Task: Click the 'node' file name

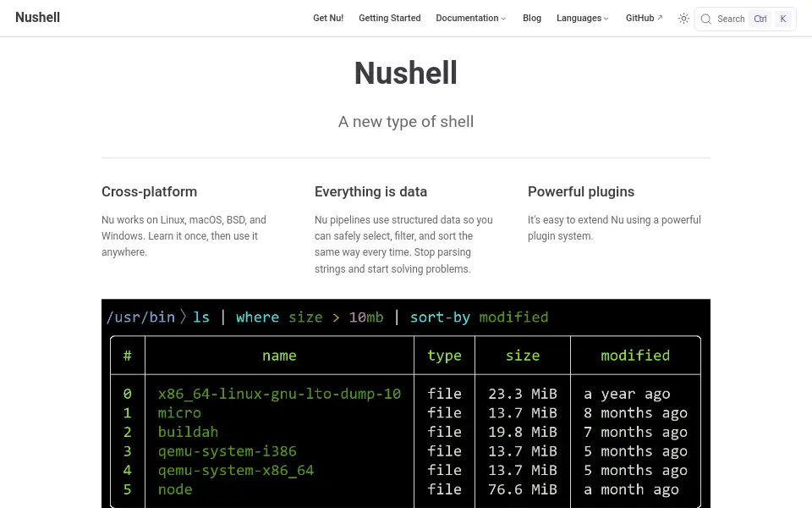Action: pyautogui.click(x=175, y=490)
